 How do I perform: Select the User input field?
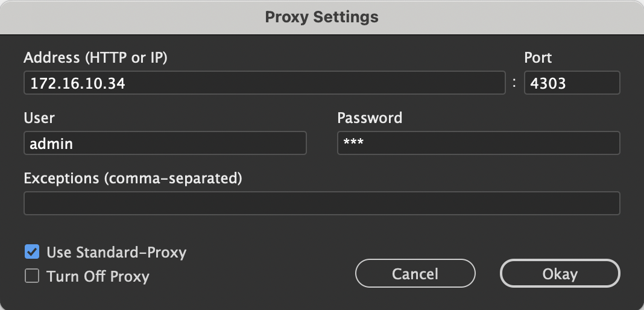165,144
